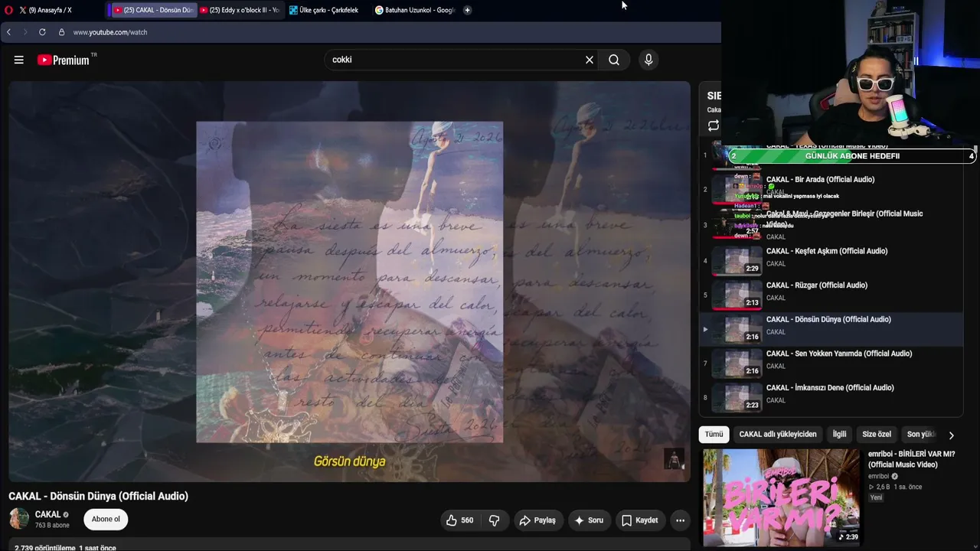Save the video with Kaydet
This screenshot has height=551, width=980.
640,520
